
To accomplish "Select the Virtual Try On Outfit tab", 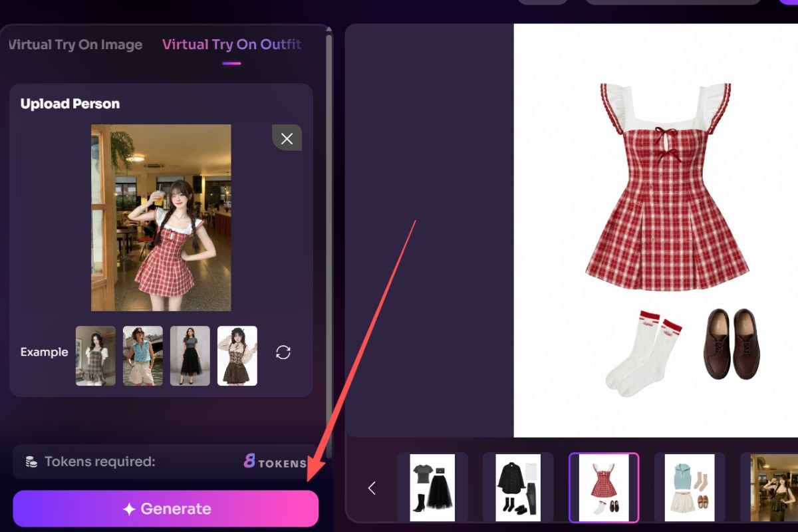I will [x=231, y=45].
